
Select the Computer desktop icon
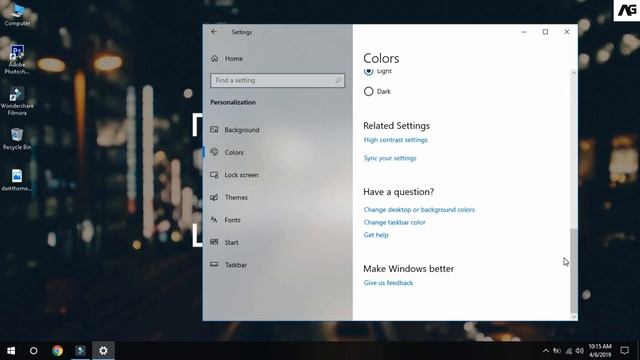point(17,15)
